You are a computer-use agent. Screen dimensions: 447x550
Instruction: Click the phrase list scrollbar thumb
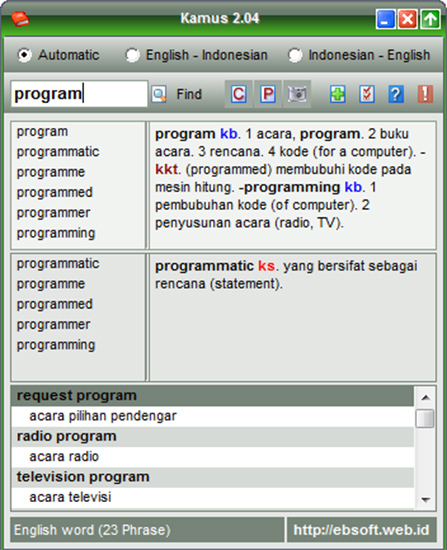(425, 418)
